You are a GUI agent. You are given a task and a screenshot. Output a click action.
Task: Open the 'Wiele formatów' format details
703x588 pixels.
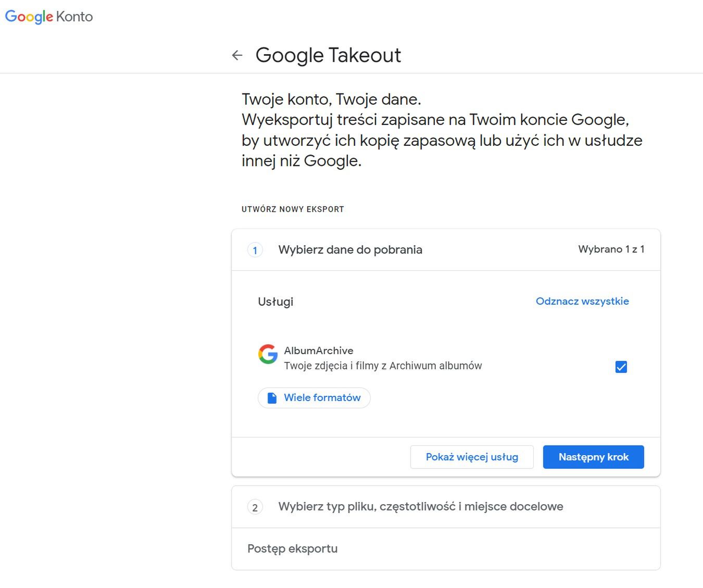coord(314,397)
